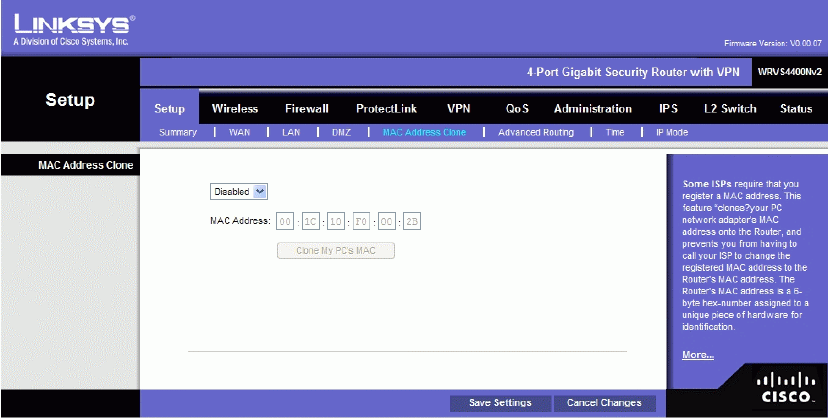The image size is (828, 418).
Task: Click the MAC Address: field label
Action: 240,221
